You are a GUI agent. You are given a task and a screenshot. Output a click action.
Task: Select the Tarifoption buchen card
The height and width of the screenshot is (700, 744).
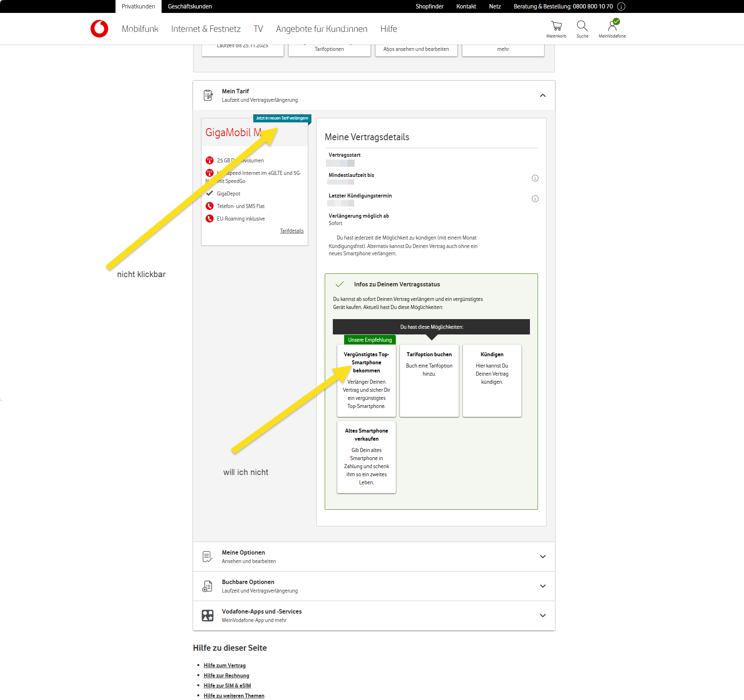429,380
